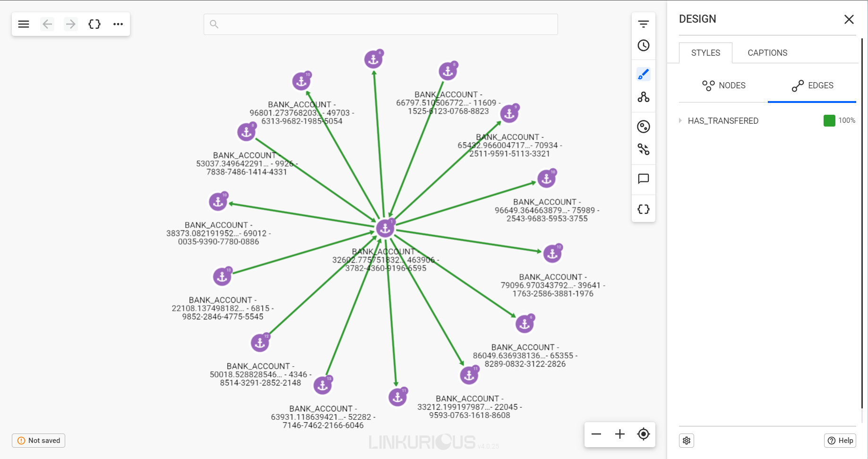Open the Help link

(840, 441)
